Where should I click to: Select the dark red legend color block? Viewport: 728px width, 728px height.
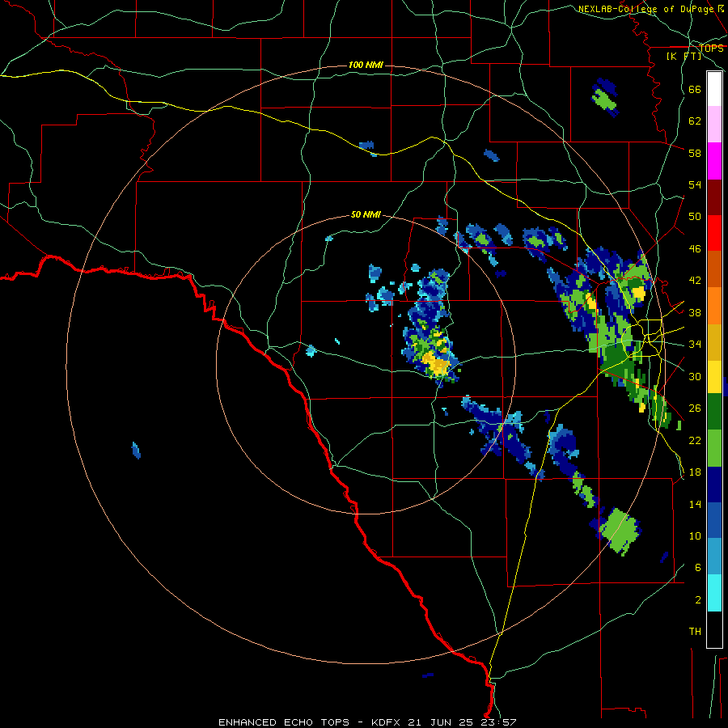point(714,197)
